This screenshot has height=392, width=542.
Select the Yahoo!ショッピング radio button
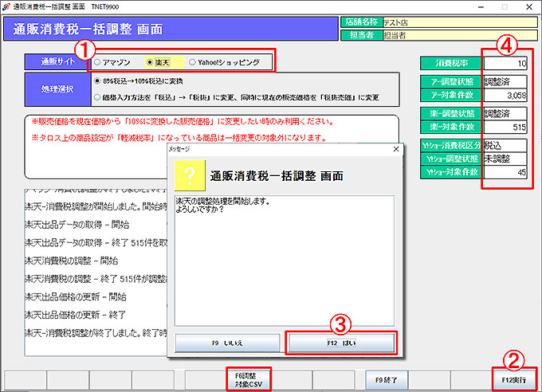192,62
